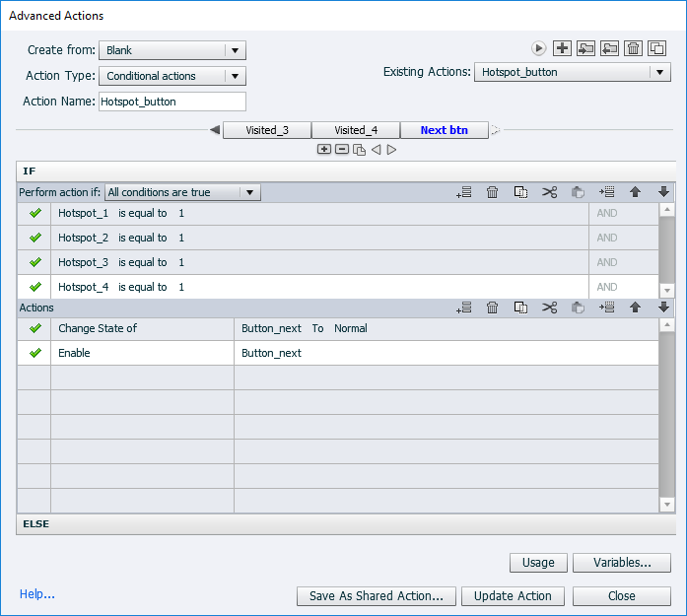This screenshot has width=687, height=616.
Task: Create a new action with the plus icon
Action: point(562,48)
